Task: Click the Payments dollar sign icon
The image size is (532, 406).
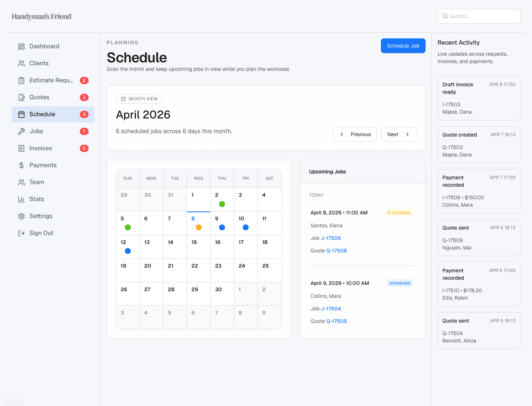Action: click(21, 165)
